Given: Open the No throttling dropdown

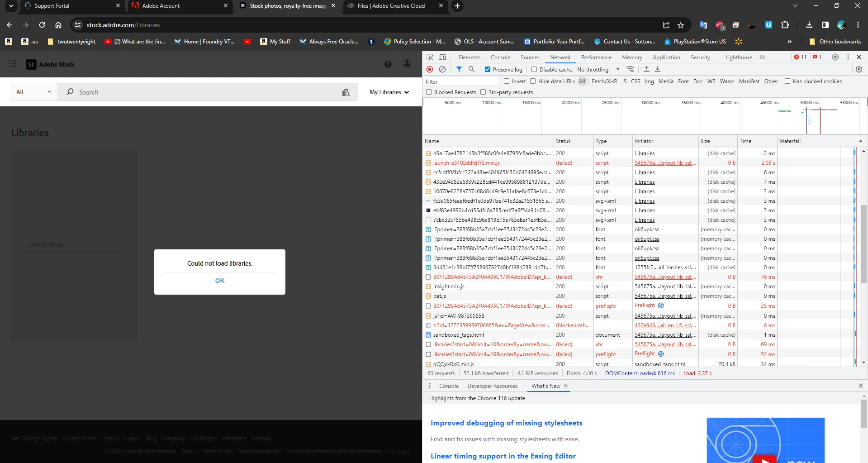Looking at the screenshot, I should point(598,69).
